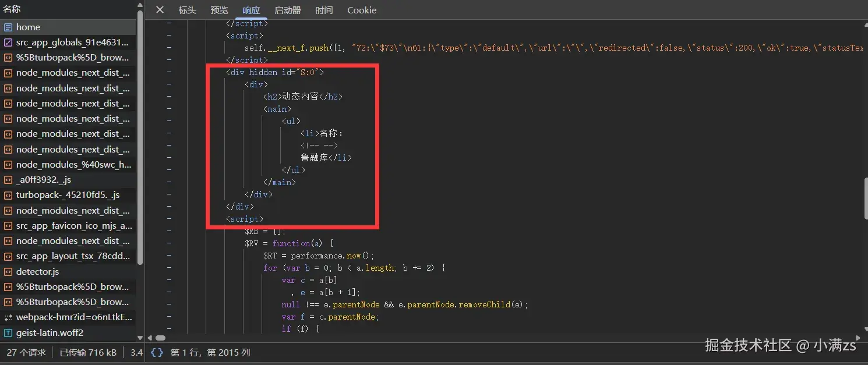Viewport: 868px width, 365px height.
Task: Select the 响应 tab
Action: (252, 10)
